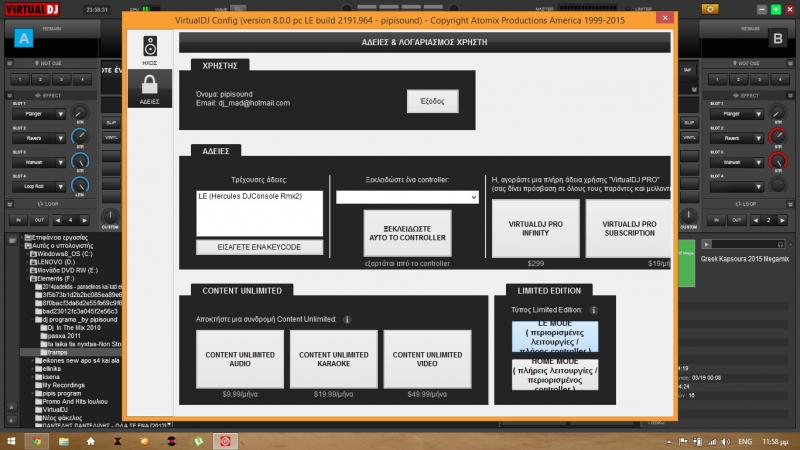Open the controller selection dropdown
This screenshot has width=800, height=450.
[408, 198]
